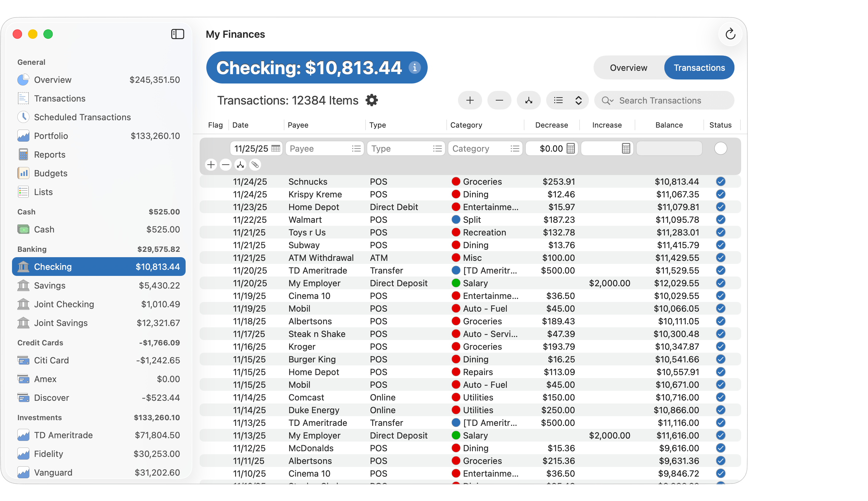868x501 pixels.
Task: Toggle the sidebar visibility icon
Action: click(x=178, y=34)
